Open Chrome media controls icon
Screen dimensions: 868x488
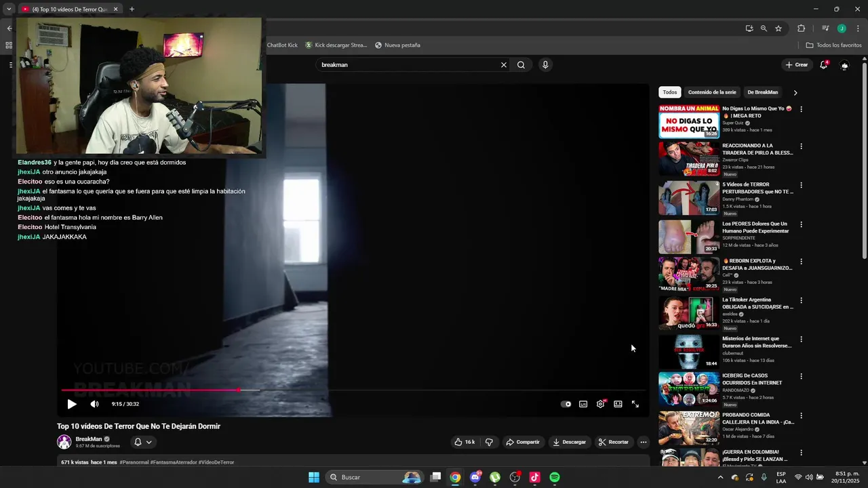point(825,28)
